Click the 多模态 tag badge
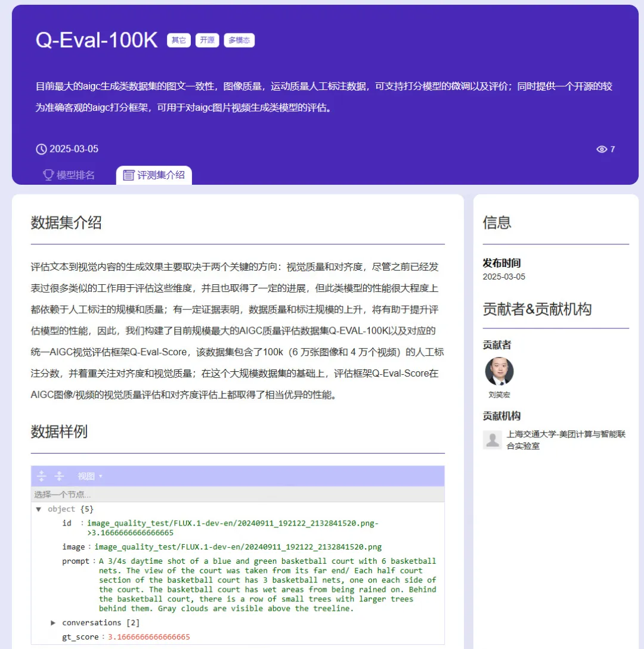644x649 pixels. click(x=239, y=40)
